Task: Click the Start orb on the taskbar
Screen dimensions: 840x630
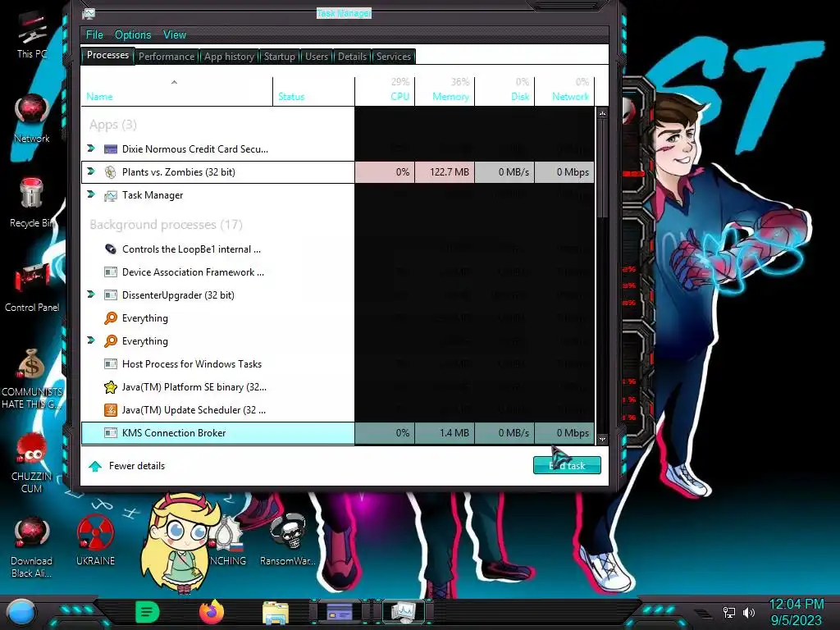Action: point(21,613)
